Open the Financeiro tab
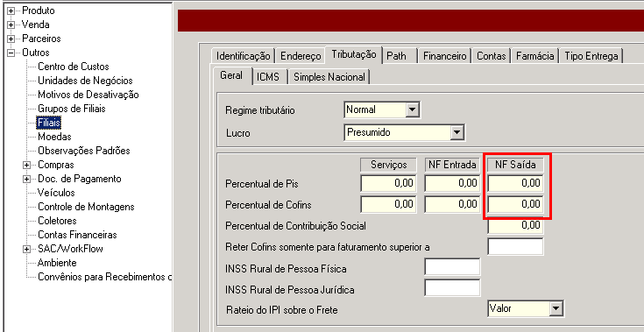Screen dimensions: 644x332 [445, 56]
